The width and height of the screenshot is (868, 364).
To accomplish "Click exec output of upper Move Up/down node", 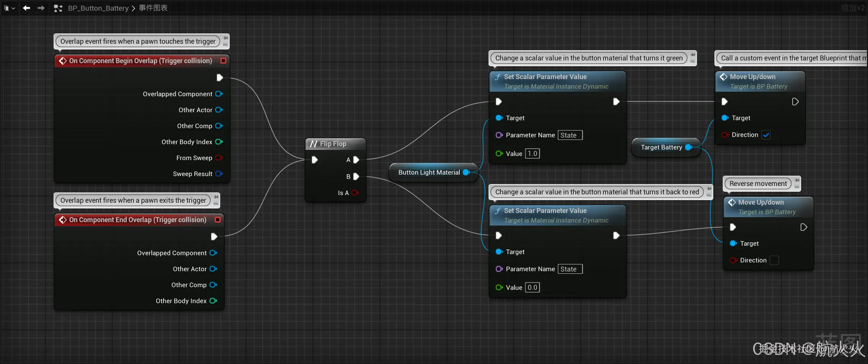I will pyautogui.click(x=795, y=102).
